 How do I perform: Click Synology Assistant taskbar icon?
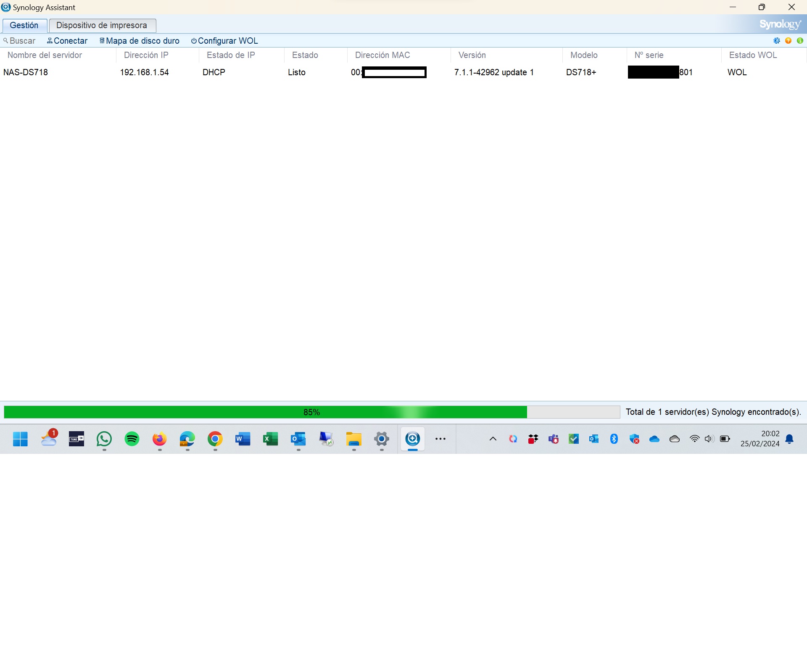413,439
